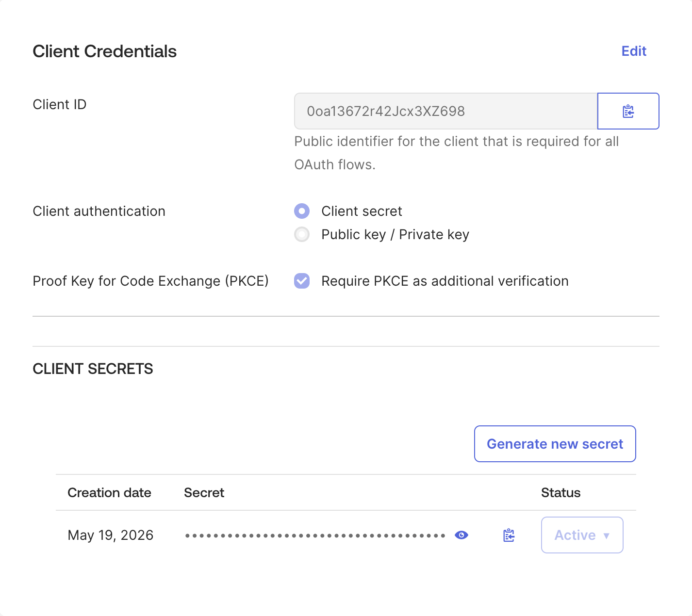
Task: Open the Active status dropdown
Action: click(x=582, y=535)
